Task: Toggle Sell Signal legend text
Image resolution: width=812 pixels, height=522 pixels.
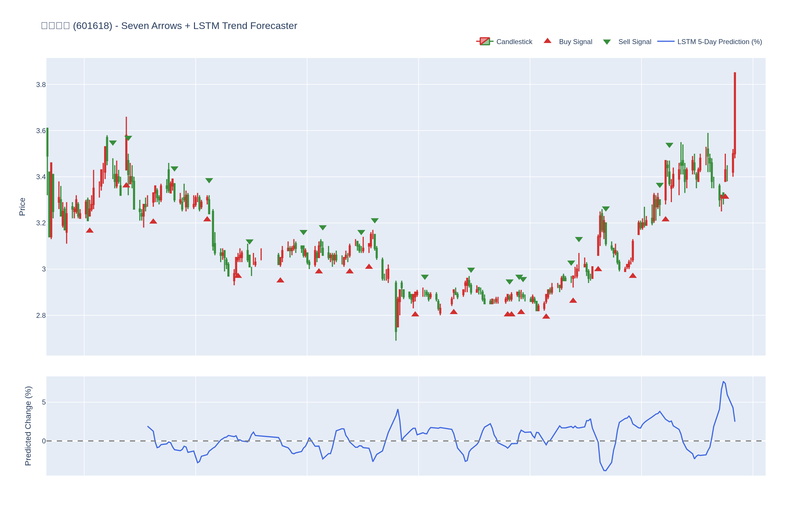Action: [635, 42]
